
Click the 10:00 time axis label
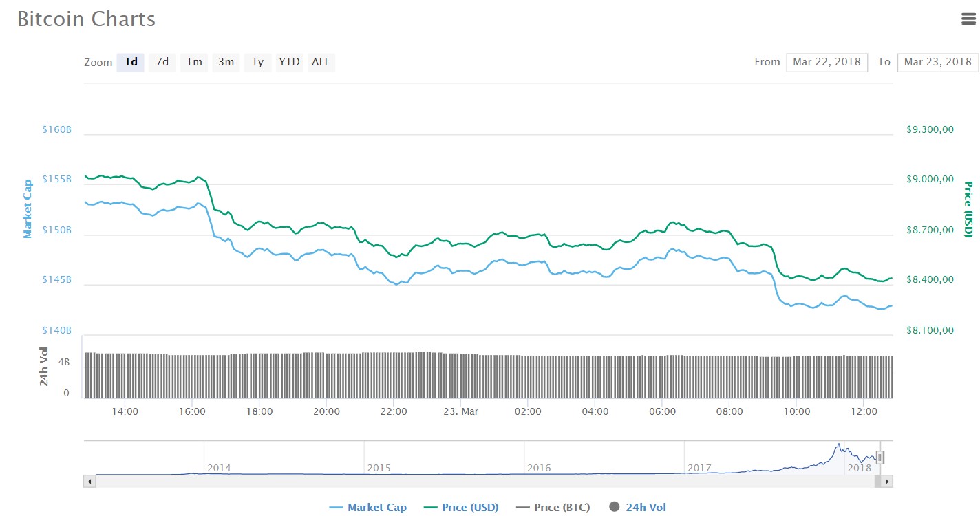pyautogui.click(x=797, y=411)
